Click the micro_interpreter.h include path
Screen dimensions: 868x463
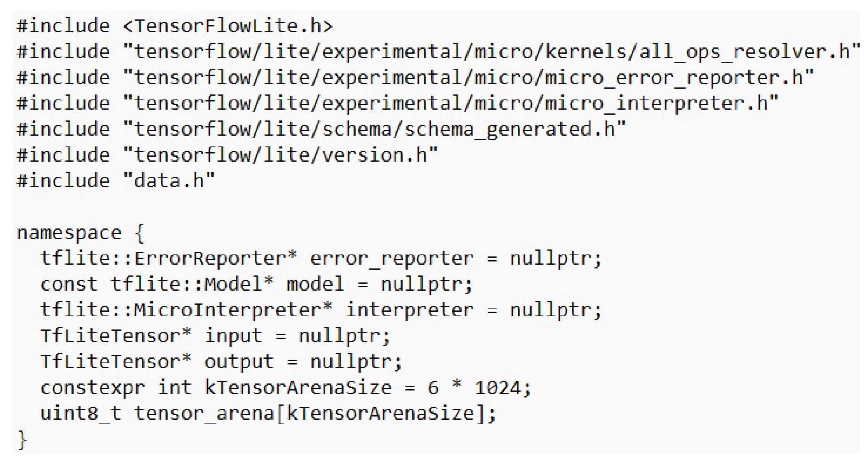click(x=450, y=103)
